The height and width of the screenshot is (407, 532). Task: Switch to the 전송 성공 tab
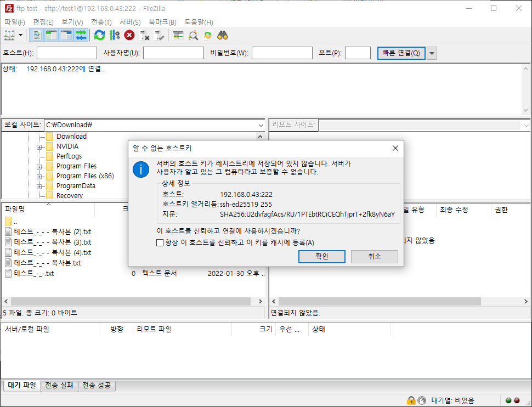click(97, 386)
